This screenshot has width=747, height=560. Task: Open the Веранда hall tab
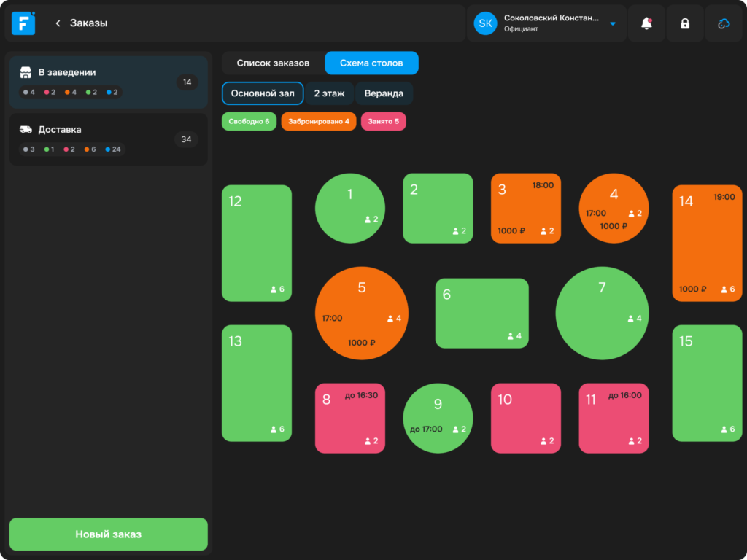[384, 93]
